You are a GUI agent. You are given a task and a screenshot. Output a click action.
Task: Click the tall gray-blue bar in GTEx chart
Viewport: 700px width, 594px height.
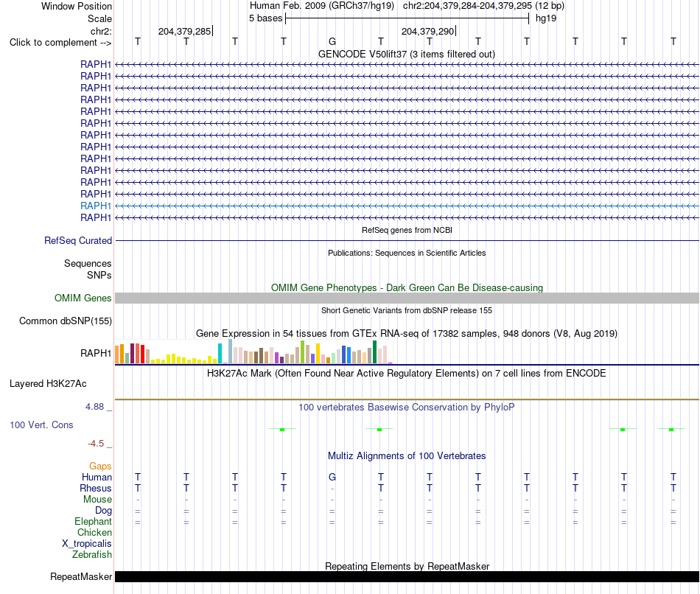[x=231, y=352]
